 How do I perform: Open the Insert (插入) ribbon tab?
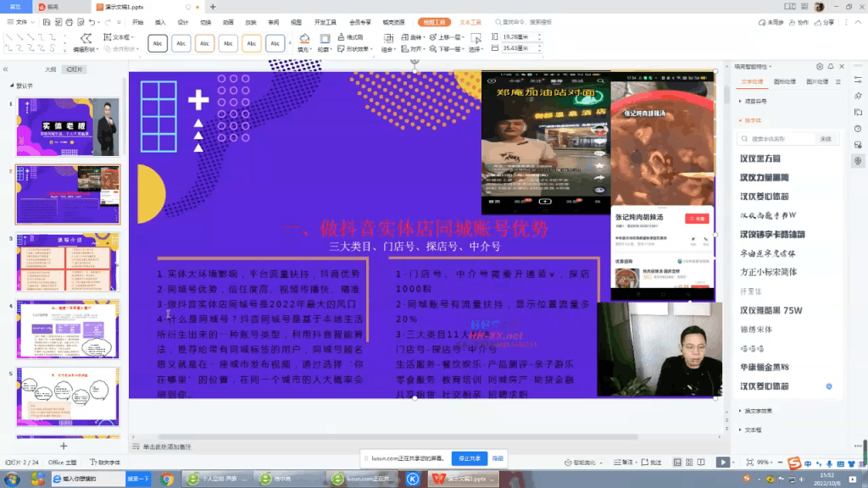click(x=160, y=22)
